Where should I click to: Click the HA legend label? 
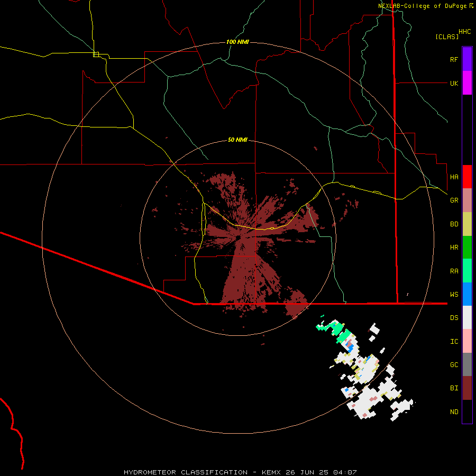(454, 177)
